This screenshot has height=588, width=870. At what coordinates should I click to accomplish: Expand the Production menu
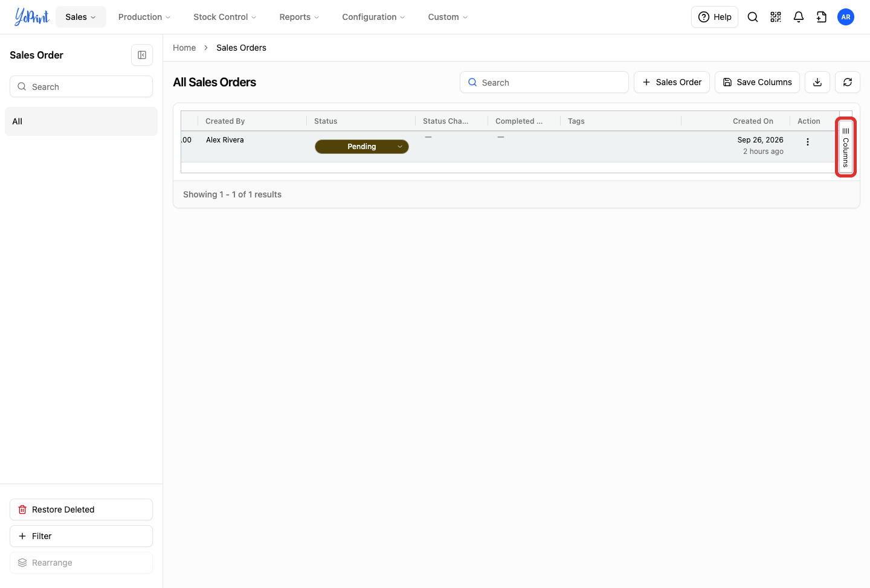pos(144,17)
